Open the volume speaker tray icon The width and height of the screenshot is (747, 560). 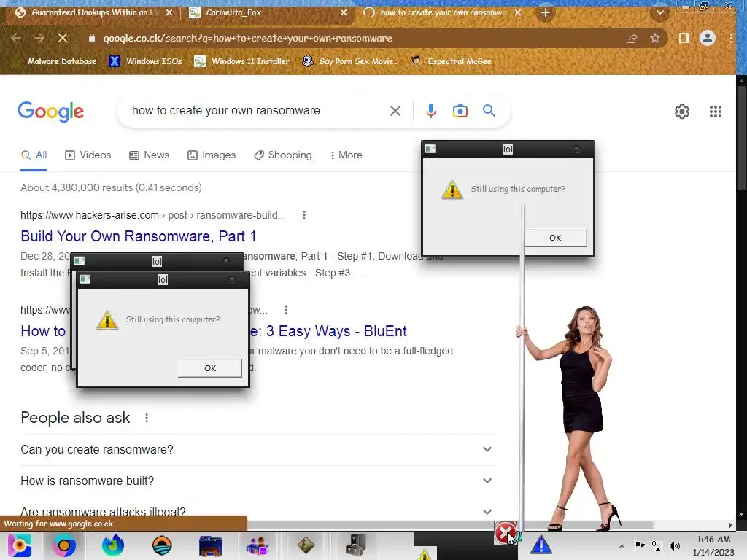click(x=675, y=546)
